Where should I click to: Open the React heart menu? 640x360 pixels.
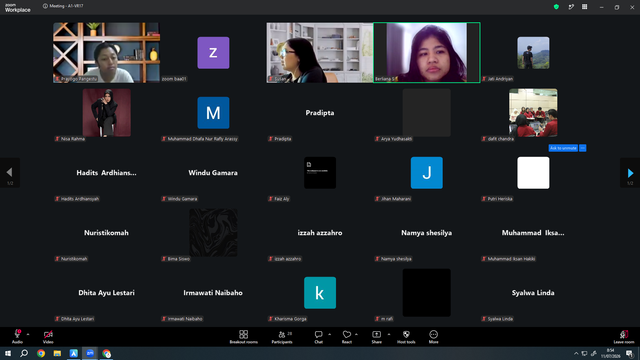[x=347, y=337]
